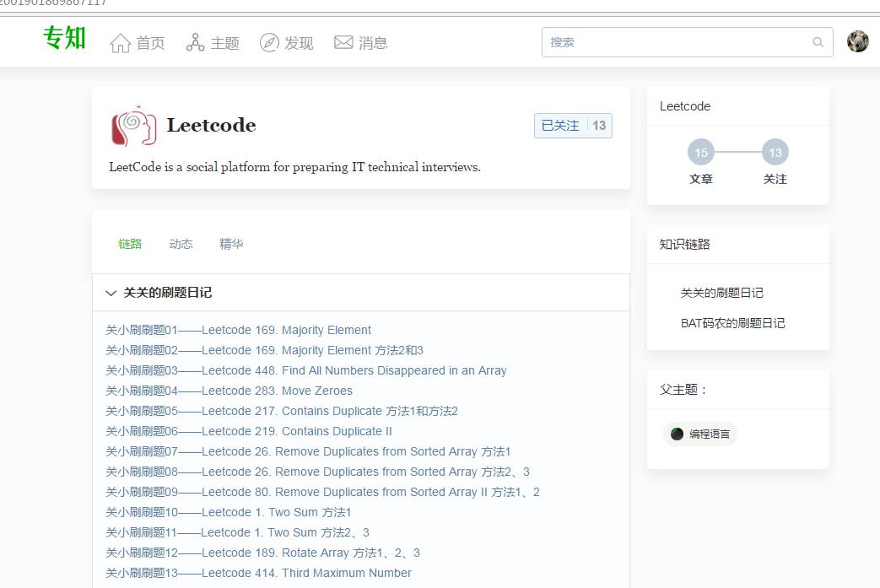Open 关小刷刷题03 Leetcode 448 article
Screen dimensions: 880x588
pyautogui.click(x=306, y=370)
